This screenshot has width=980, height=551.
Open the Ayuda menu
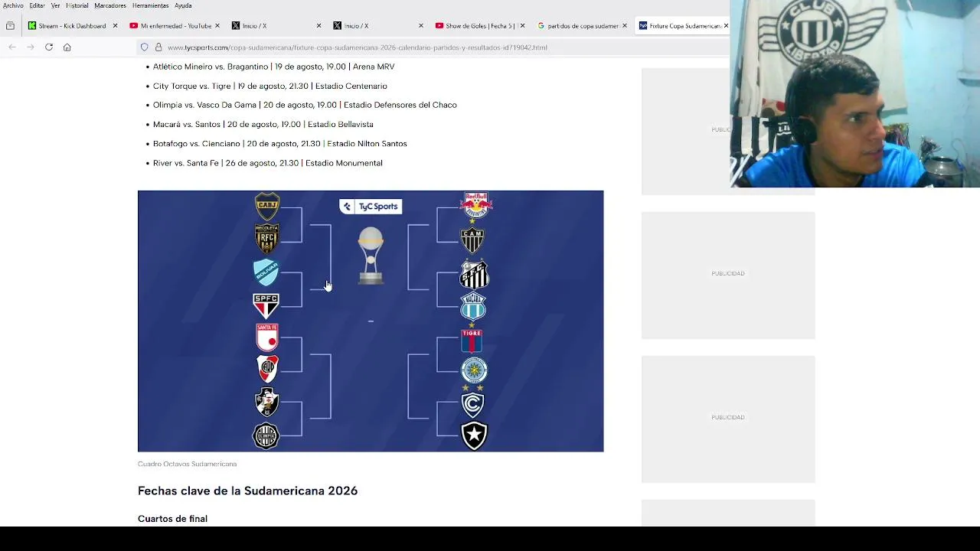(x=183, y=5)
